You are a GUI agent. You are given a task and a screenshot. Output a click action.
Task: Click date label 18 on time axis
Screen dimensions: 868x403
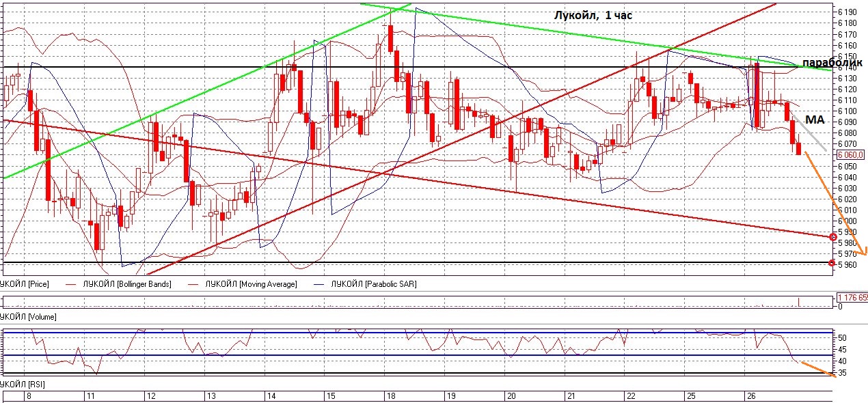[x=391, y=396]
